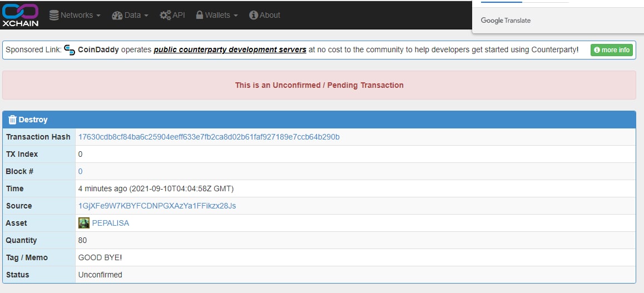Viewport: 644px width, 293px height.
Task: Click the Unconfirmed status value
Action: coord(100,275)
